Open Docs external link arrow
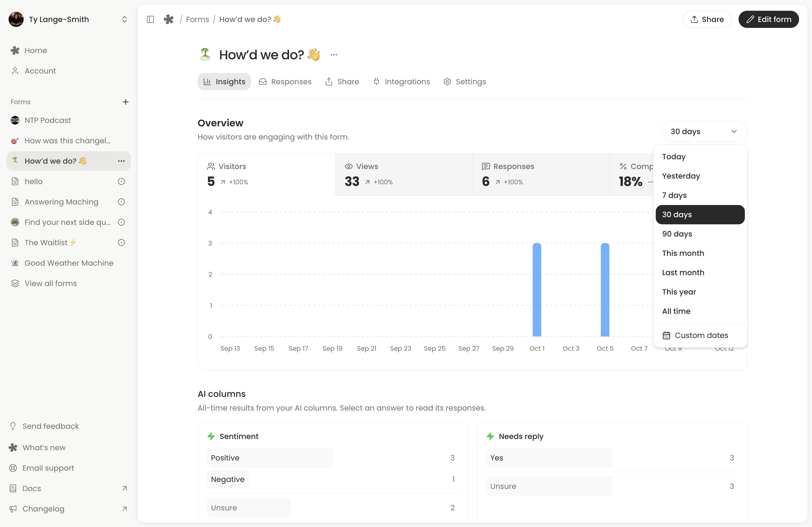The width and height of the screenshot is (812, 527). click(x=125, y=488)
